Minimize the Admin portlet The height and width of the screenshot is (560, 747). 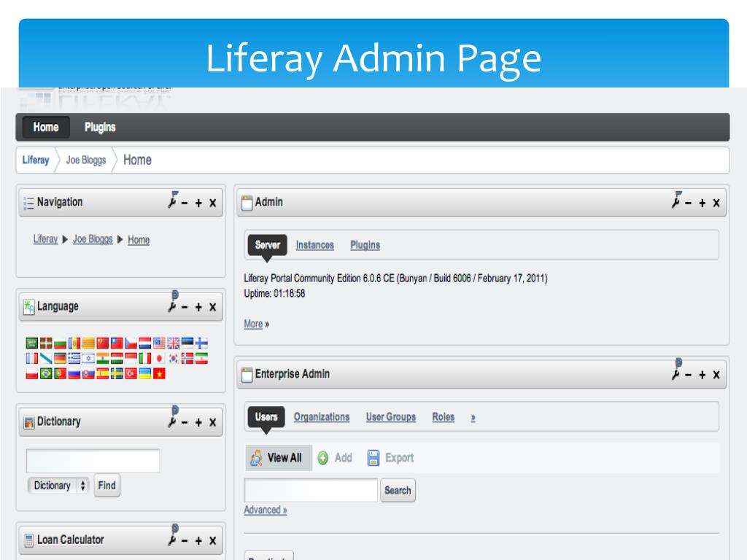coord(689,203)
